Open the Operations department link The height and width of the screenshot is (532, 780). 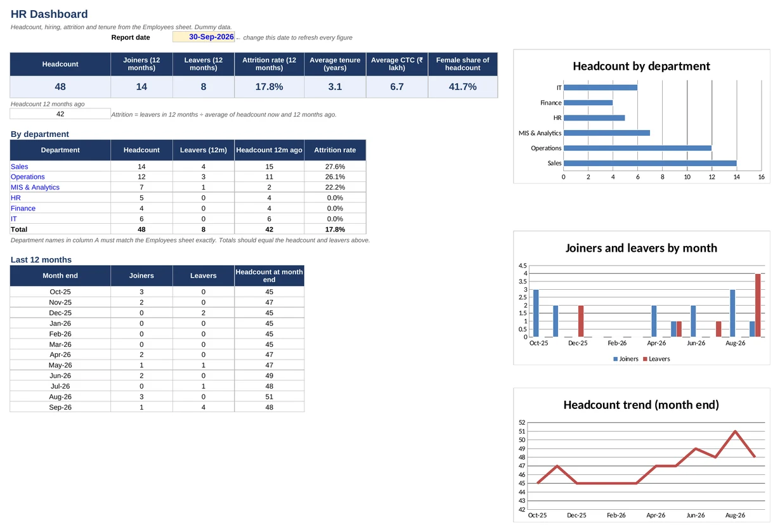click(28, 177)
